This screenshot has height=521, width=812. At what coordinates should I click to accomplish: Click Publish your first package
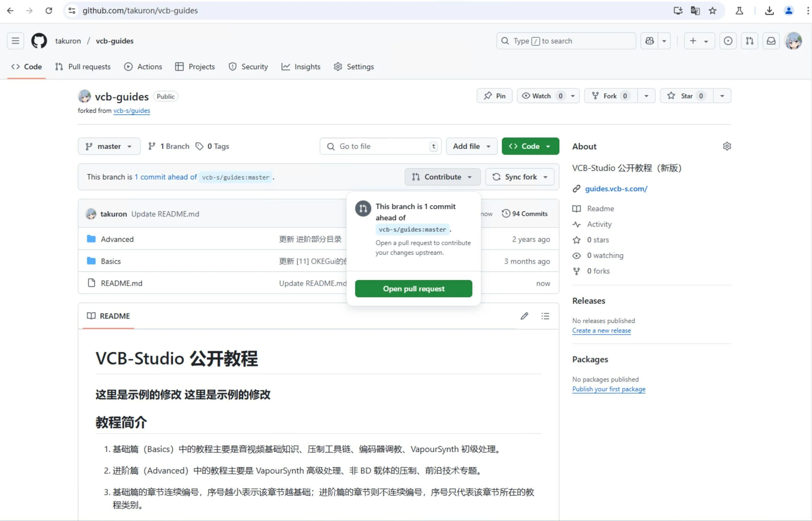tap(608, 389)
